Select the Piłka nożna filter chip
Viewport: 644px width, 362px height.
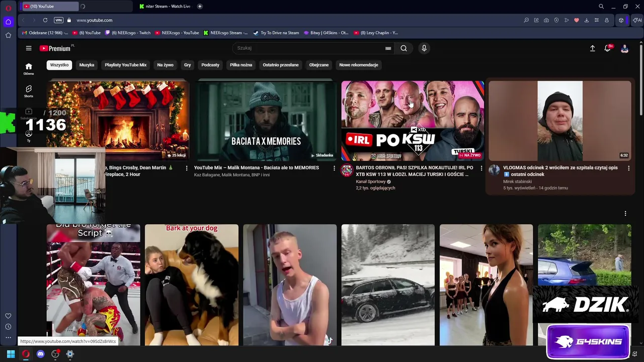tap(241, 65)
